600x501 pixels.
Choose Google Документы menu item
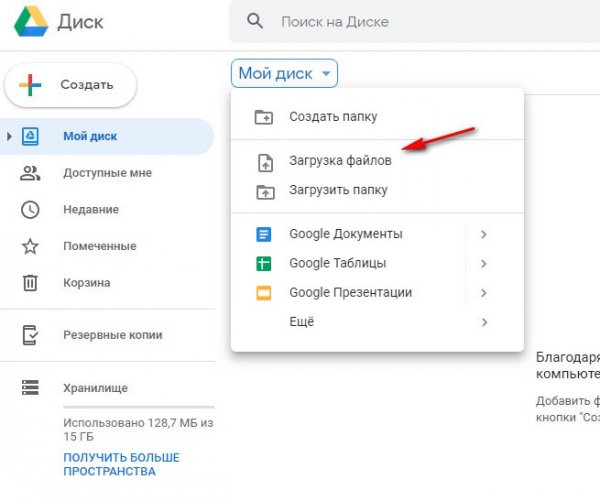[x=377, y=234]
